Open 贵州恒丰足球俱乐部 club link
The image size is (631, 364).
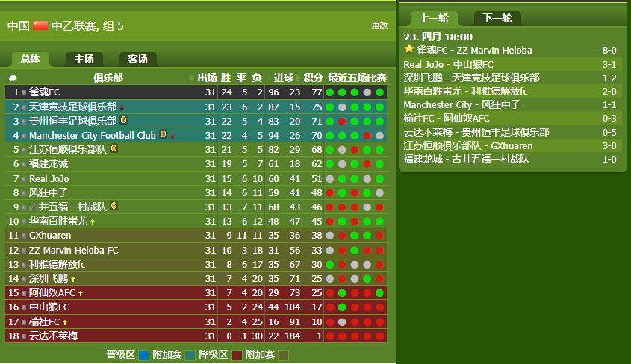[x=73, y=121]
